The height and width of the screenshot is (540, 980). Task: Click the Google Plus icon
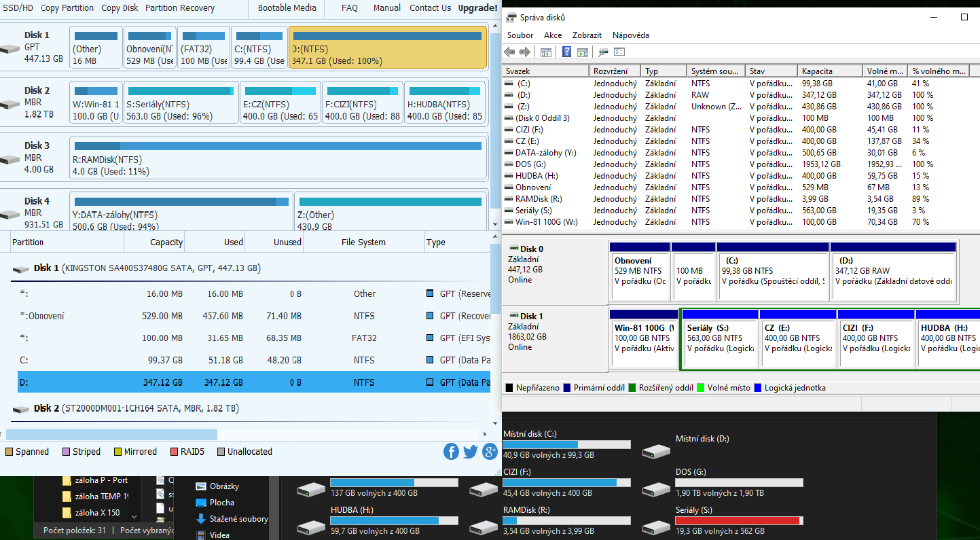(490, 452)
